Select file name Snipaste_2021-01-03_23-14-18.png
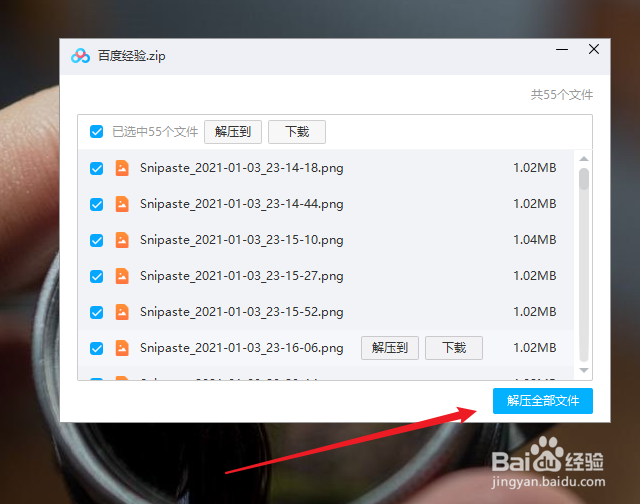This screenshot has height=504, width=640. tap(242, 168)
